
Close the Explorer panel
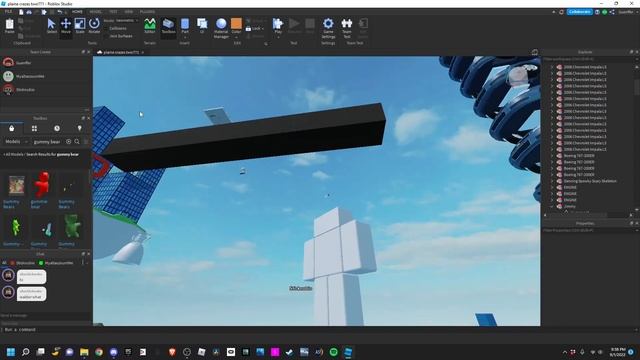click(x=636, y=52)
